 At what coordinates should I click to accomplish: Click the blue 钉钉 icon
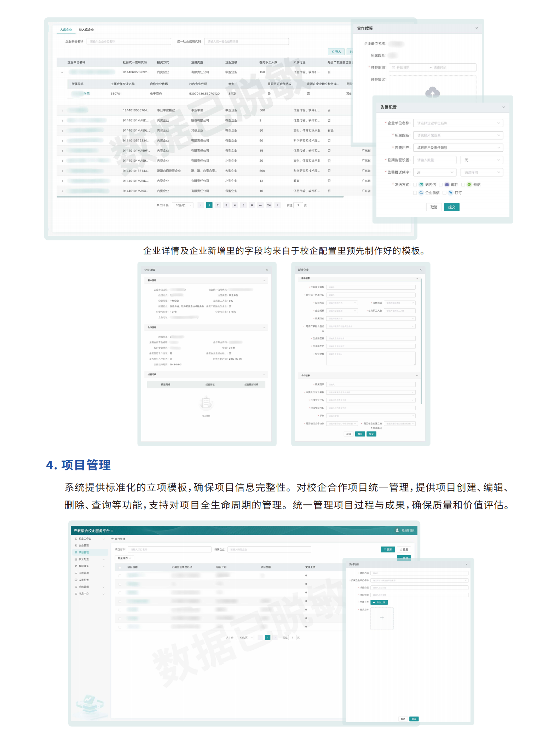450,193
